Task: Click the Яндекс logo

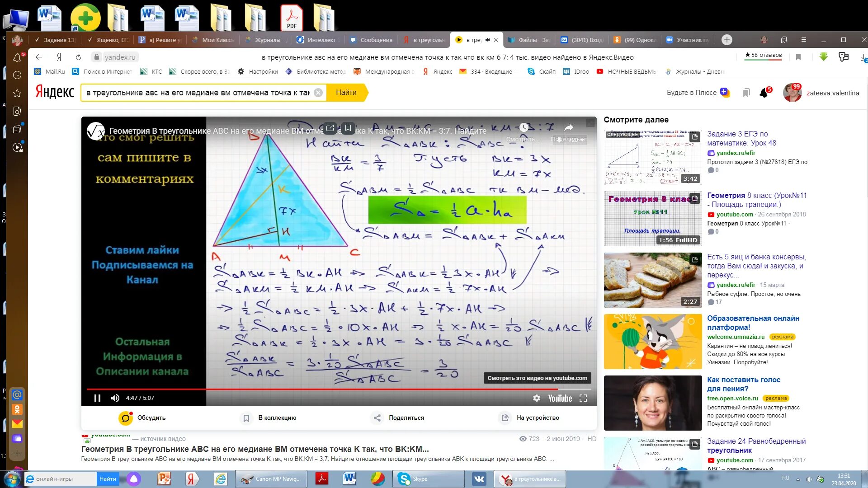Action: click(55, 92)
